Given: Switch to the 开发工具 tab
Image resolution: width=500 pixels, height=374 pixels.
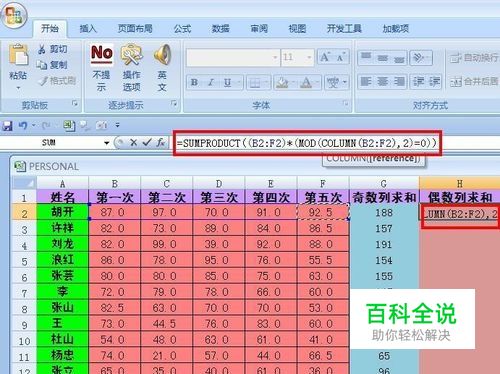Looking at the screenshot, I should point(344,29).
